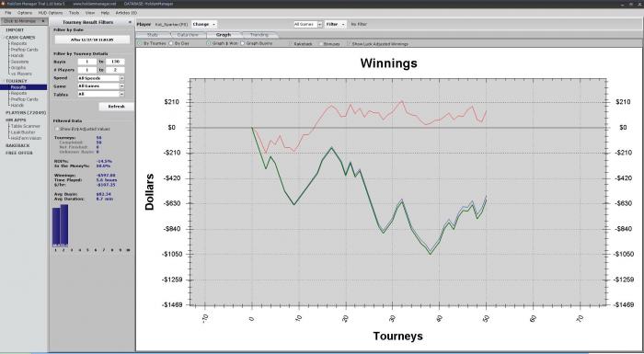
Task: Collapse the Tourney Result Filters panel arrow
Action: click(x=130, y=22)
